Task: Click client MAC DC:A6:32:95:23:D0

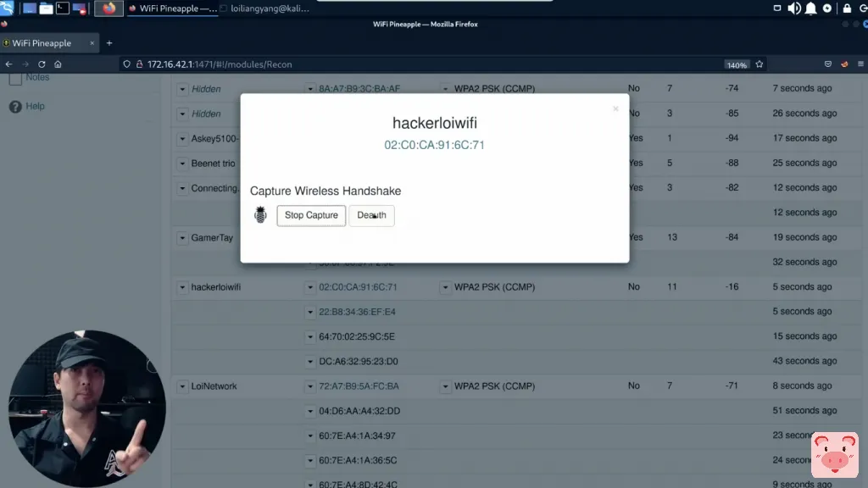Action: [x=359, y=361]
